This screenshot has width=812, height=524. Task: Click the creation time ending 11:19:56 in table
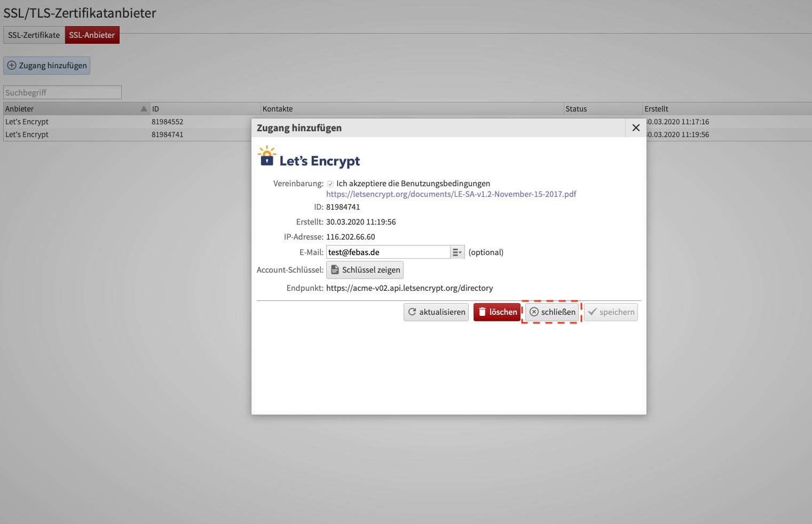point(678,134)
